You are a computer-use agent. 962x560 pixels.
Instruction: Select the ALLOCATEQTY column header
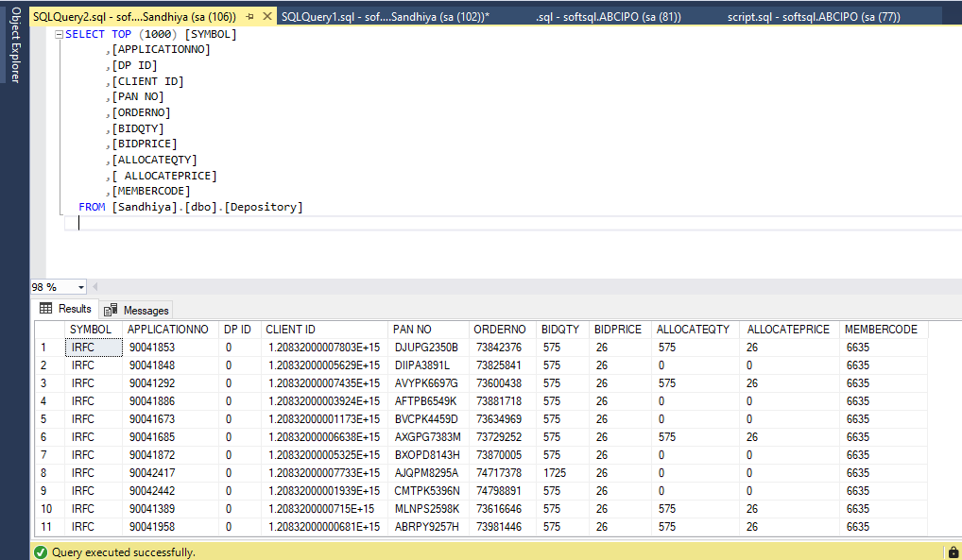693,330
